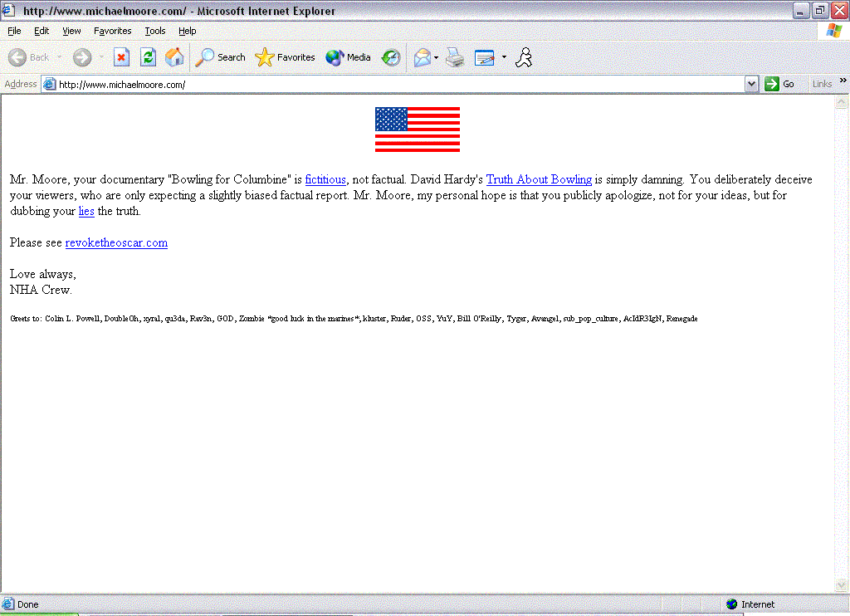The width and height of the screenshot is (850, 616).
Task: Open the Search toolbar button
Action: pos(221,57)
